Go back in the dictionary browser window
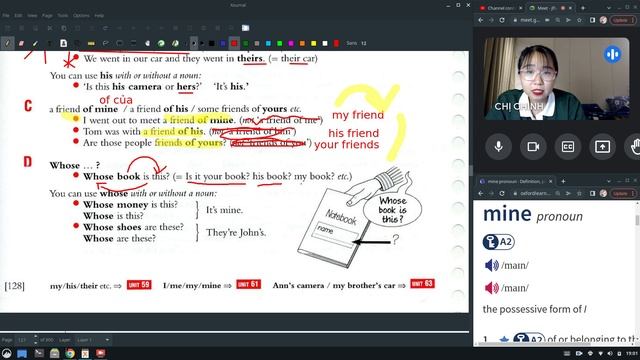 click(480, 193)
